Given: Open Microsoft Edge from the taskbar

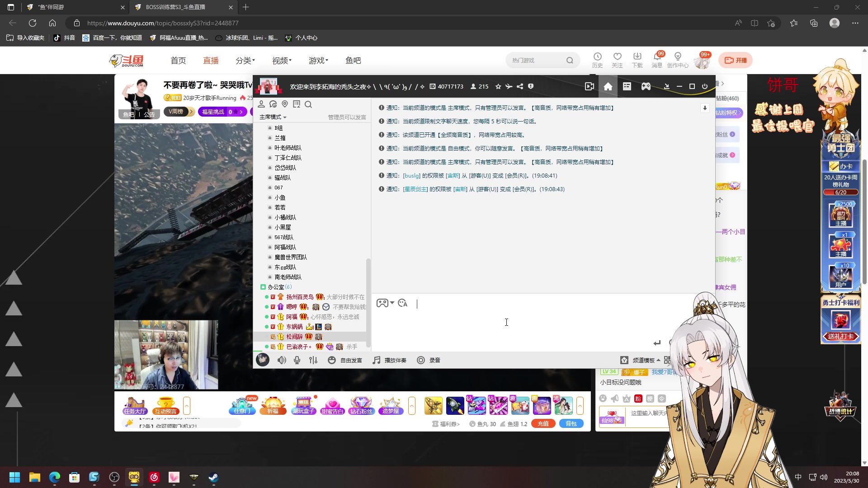Looking at the screenshot, I should click(x=55, y=477).
